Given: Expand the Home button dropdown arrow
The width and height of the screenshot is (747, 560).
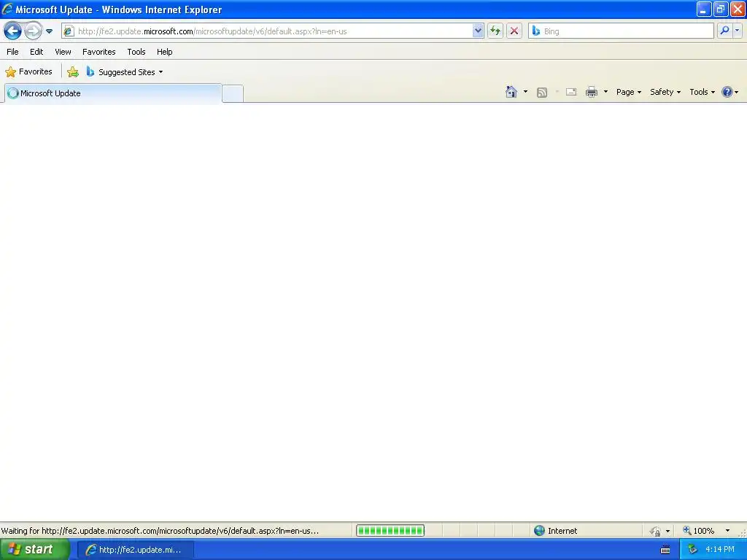Looking at the screenshot, I should (525, 92).
